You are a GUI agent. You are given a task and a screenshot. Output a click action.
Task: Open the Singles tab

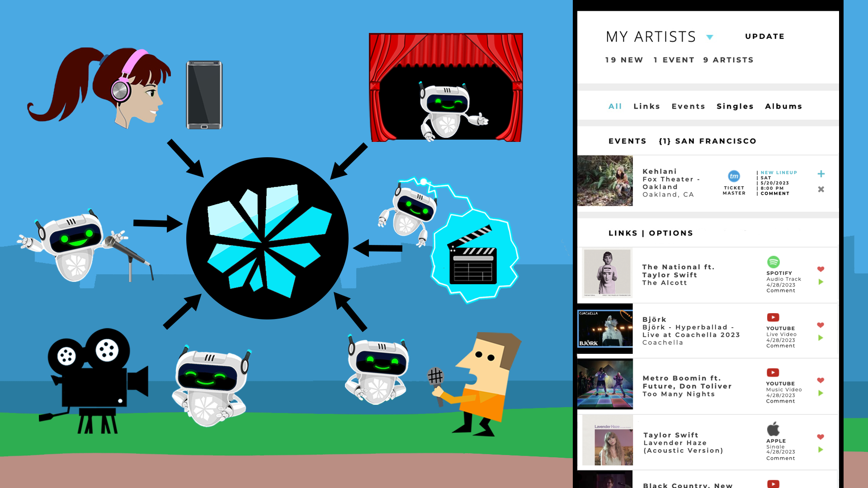point(735,106)
